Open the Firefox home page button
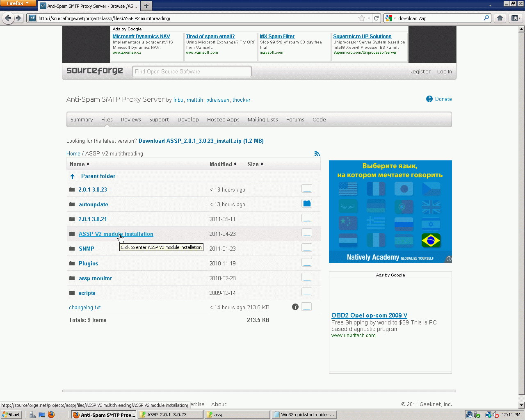The image size is (525, 420). (x=500, y=18)
